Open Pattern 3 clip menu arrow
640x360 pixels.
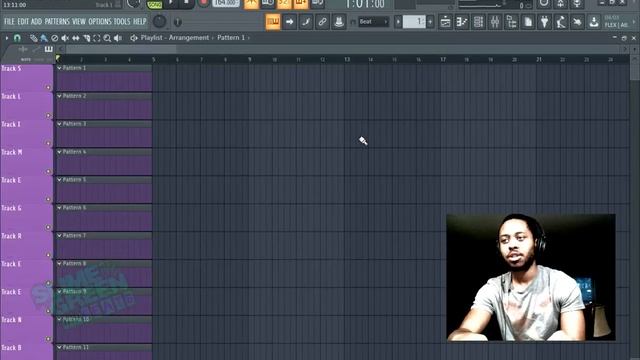click(x=59, y=124)
